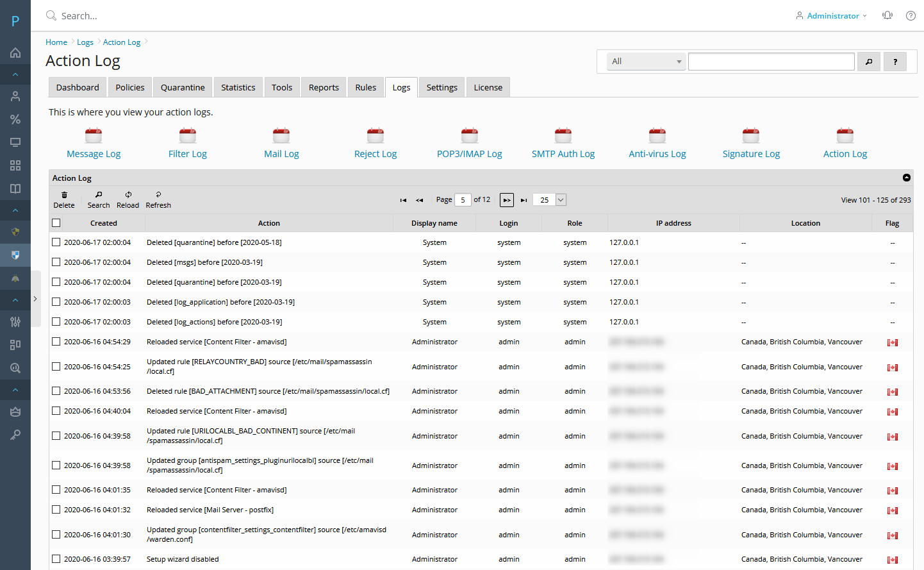
Task: Open the All filter dropdown
Action: tap(646, 62)
